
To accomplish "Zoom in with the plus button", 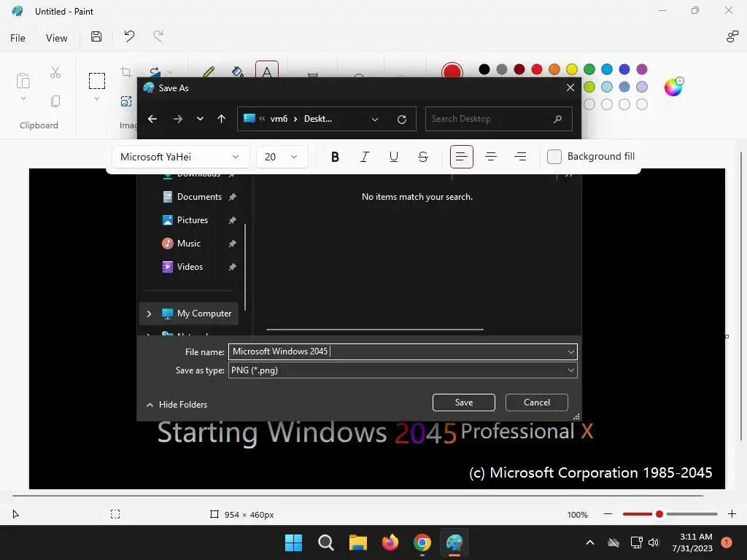I will click(732, 514).
